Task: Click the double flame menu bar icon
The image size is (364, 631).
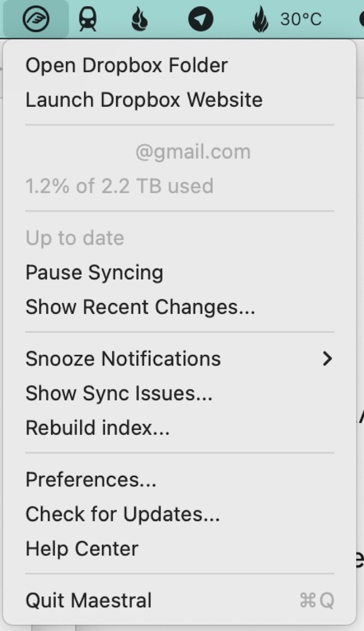Action: tap(139, 19)
